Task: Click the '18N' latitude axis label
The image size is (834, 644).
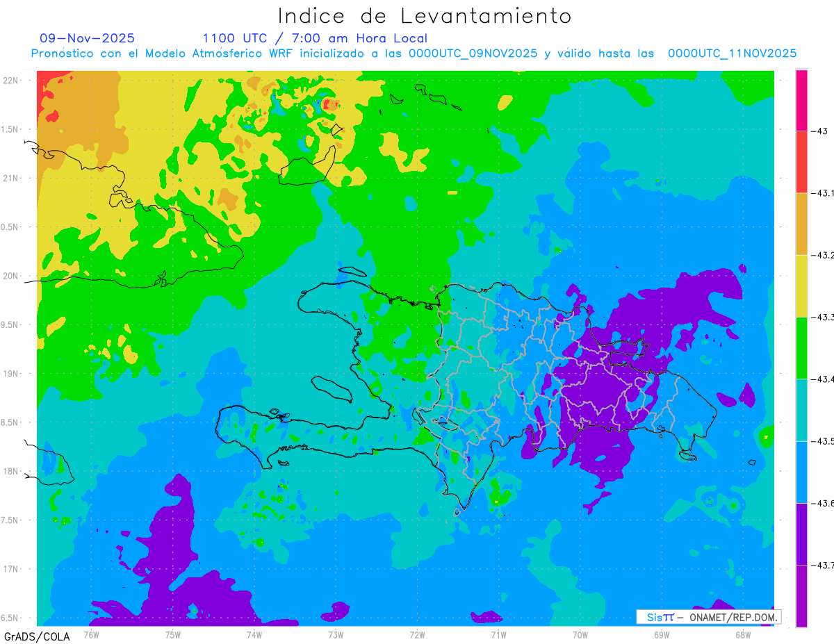Action: tap(11, 471)
